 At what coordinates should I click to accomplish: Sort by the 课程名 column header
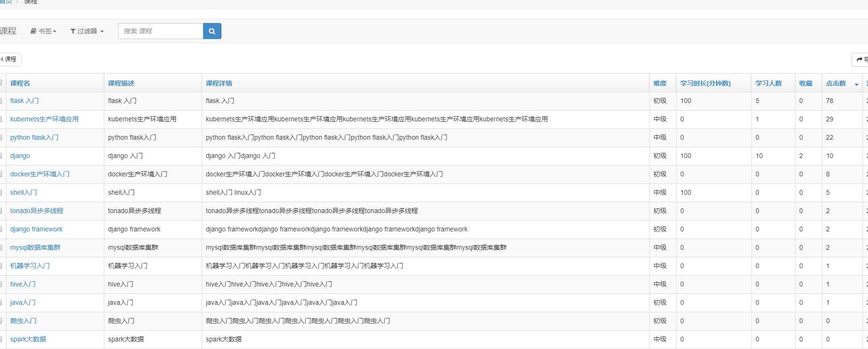click(x=20, y=83)
